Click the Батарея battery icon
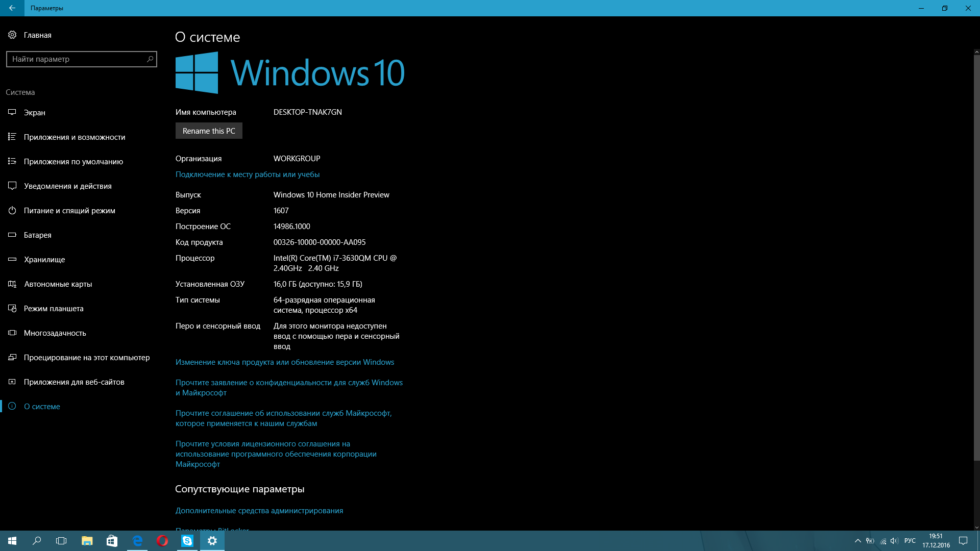 12,235
